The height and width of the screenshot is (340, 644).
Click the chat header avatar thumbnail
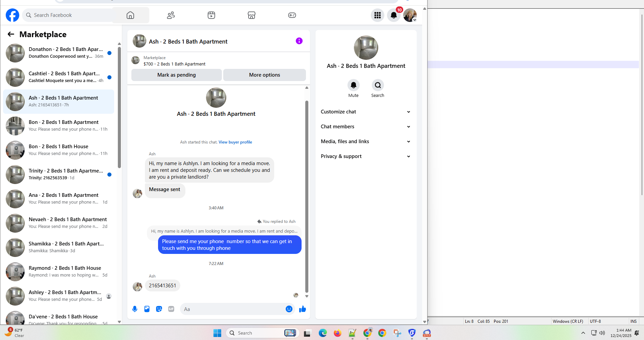(139, 41)
